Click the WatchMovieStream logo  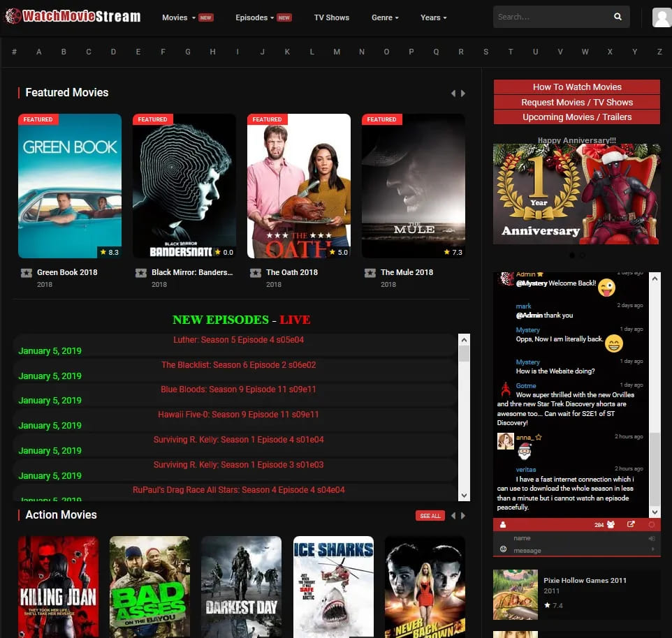click(72, 15)
